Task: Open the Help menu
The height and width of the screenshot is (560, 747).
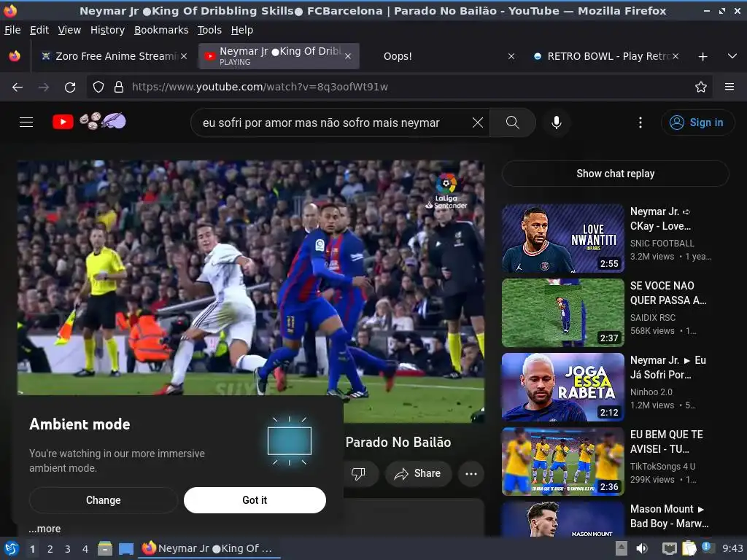Action: click(x=242, y=30)
